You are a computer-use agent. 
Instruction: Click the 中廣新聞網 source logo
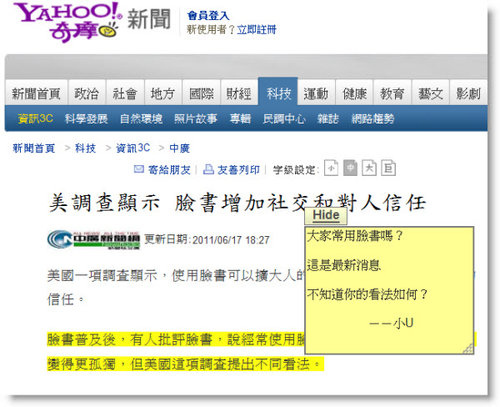(94, 240)
